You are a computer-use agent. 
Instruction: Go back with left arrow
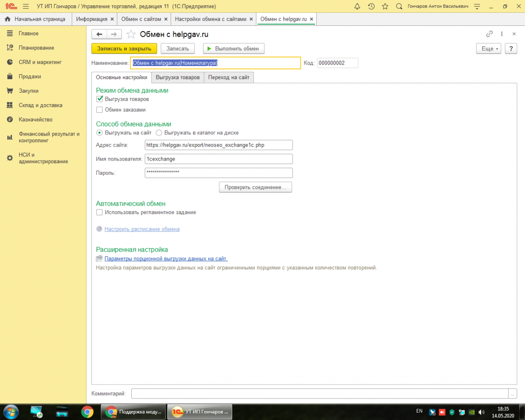(99, 34)
